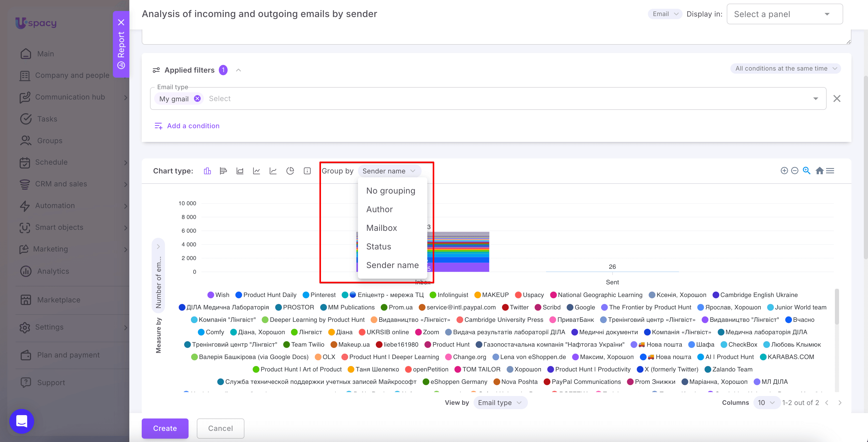The height and width of the screenshot is (442, 868).
Task: Collapse the Applied filters section
Action: pos(238,70)
